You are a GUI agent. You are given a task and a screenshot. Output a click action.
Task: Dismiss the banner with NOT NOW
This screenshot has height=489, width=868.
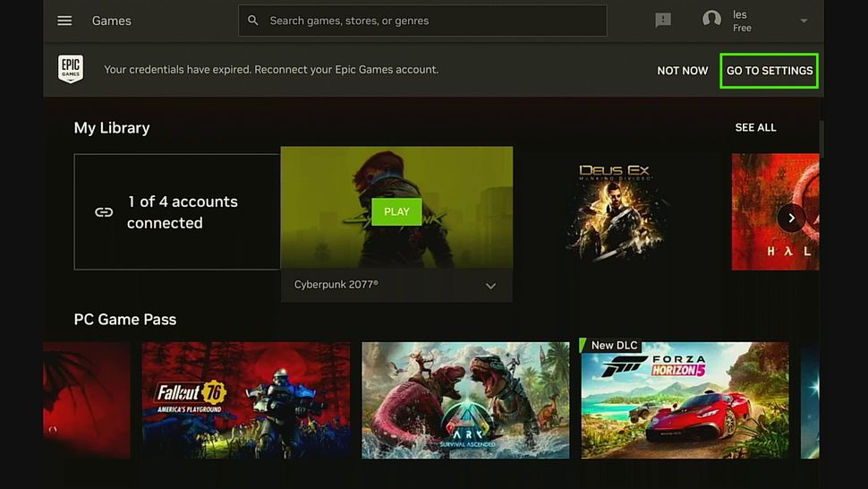(683, 71)
